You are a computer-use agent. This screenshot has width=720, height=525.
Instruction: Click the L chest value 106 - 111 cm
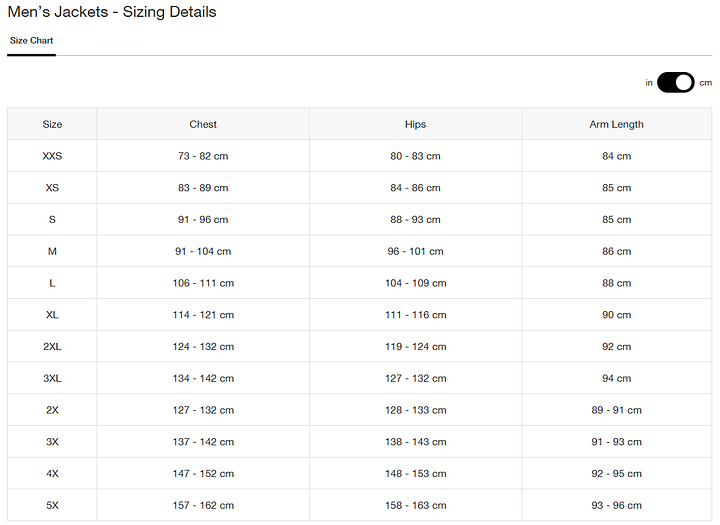(203, 283)
